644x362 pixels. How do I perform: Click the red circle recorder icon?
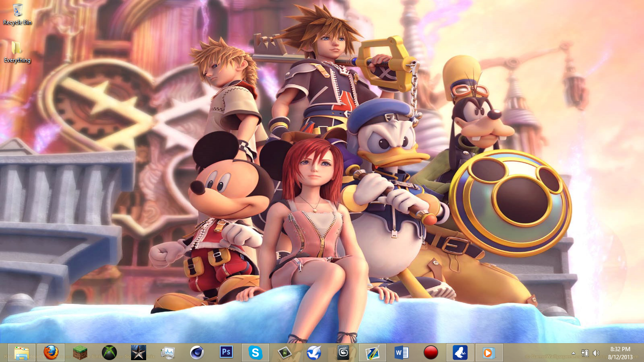point(431,353)
